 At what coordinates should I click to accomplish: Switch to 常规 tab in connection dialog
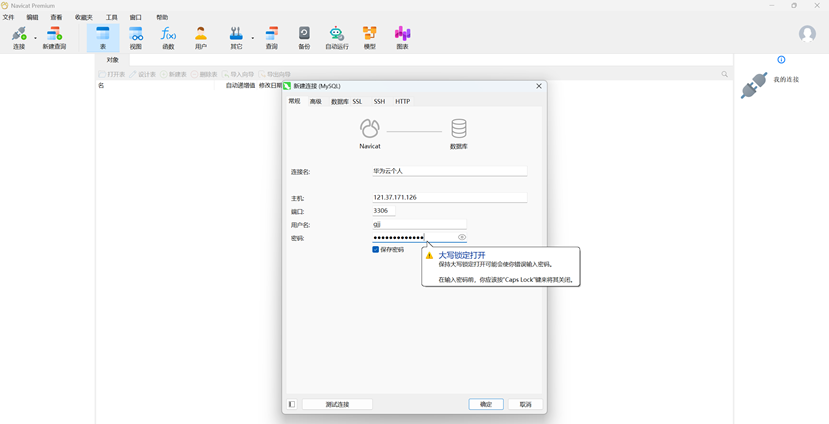294,101
